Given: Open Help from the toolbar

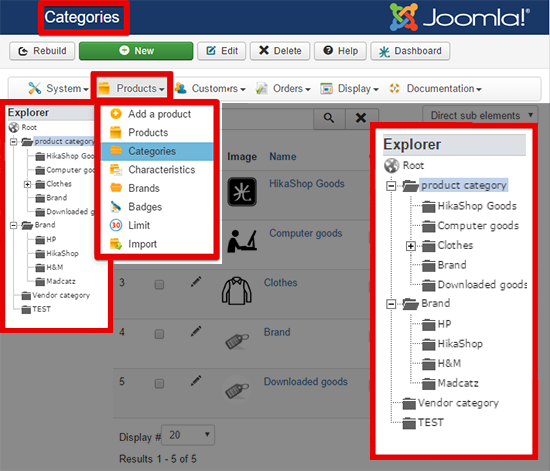Looking at the screenshot, I should pos(340,51).
